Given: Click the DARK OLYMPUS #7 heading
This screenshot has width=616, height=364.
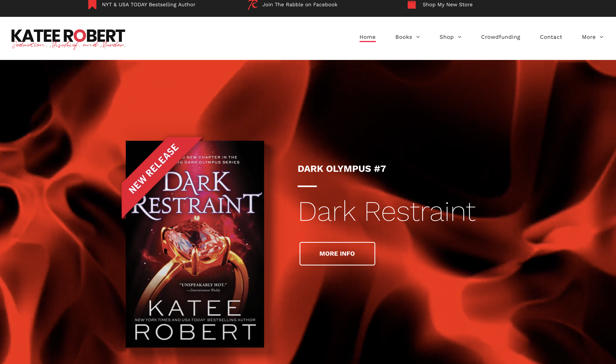Looking at the screenshot, I should (x=342, y=169).
